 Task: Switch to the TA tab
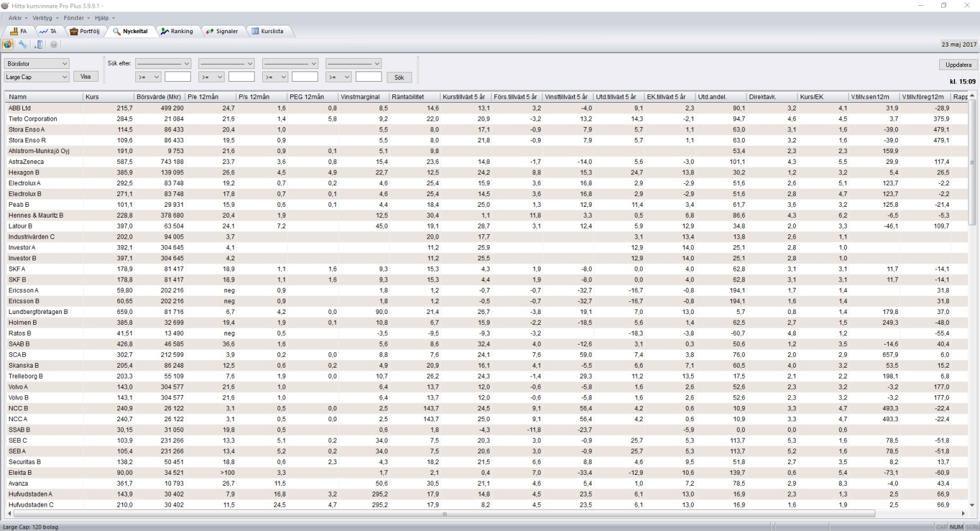click(x=48, y=31)
